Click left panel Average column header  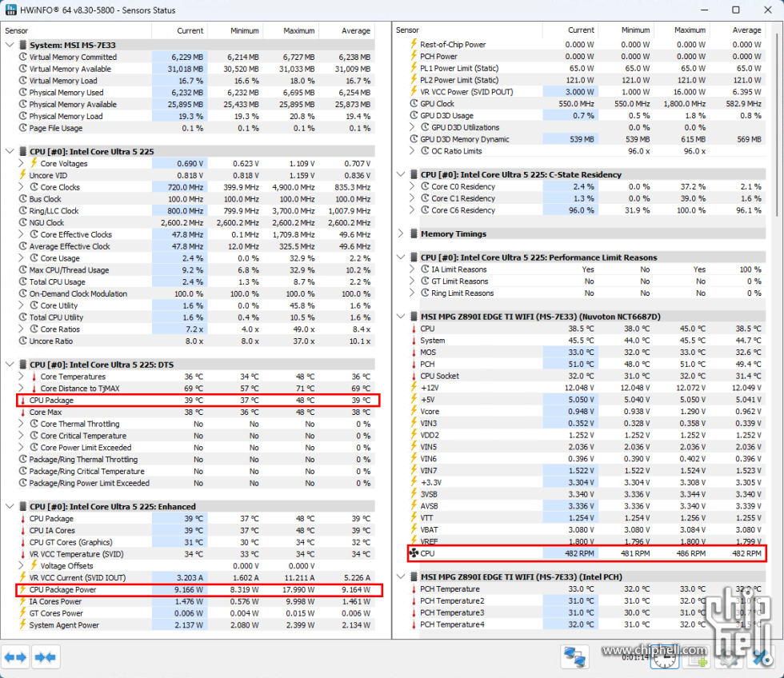click(347, 30)
